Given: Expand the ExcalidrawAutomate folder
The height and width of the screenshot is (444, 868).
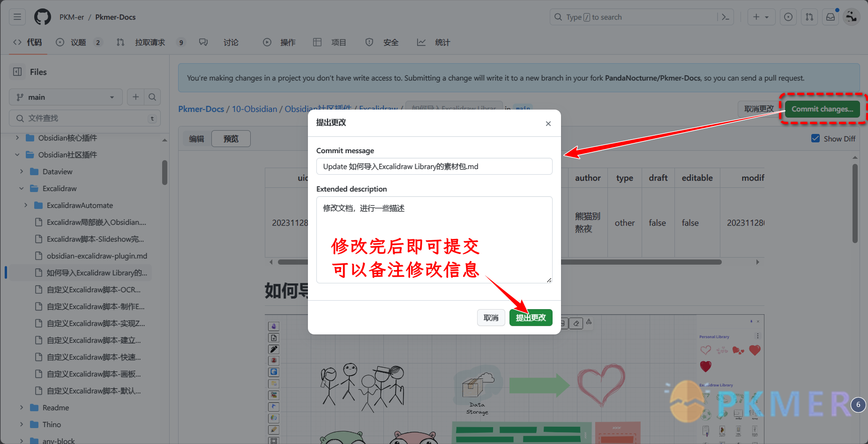Looking at the screenshot, I should tap(26, 205).
